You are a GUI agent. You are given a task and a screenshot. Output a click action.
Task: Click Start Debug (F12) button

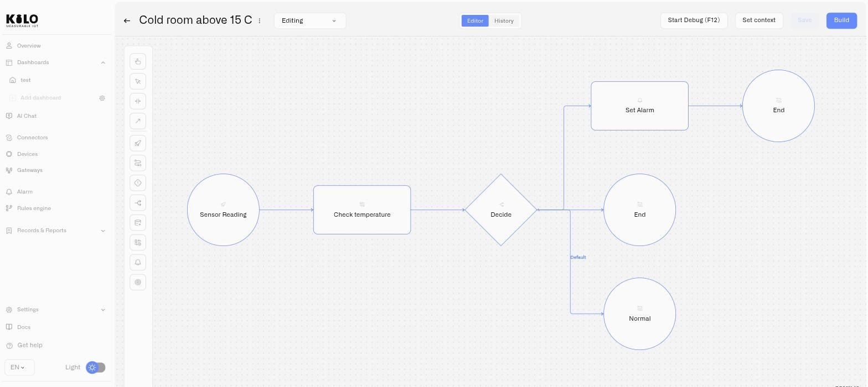694,20
